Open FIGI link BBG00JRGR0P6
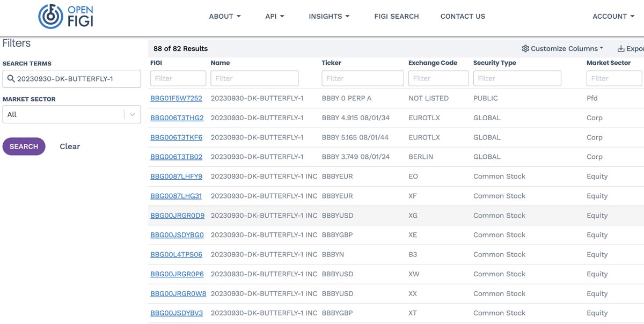Screen dimensions: 644x324 point(177,274)
